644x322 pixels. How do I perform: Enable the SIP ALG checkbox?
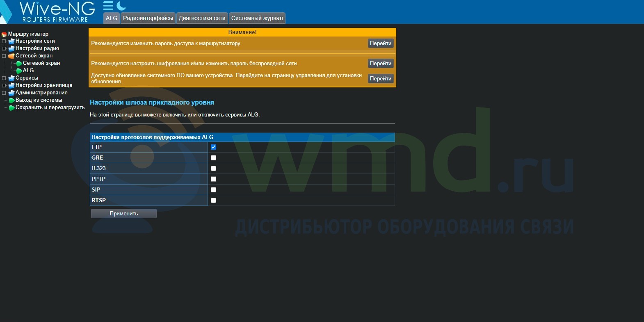pos(213,190)
